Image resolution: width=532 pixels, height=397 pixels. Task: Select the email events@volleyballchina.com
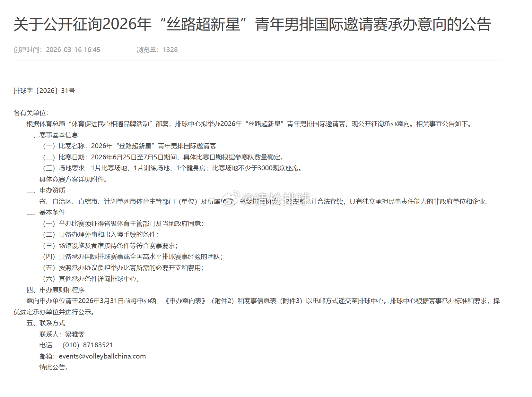(x=102, y=356)
